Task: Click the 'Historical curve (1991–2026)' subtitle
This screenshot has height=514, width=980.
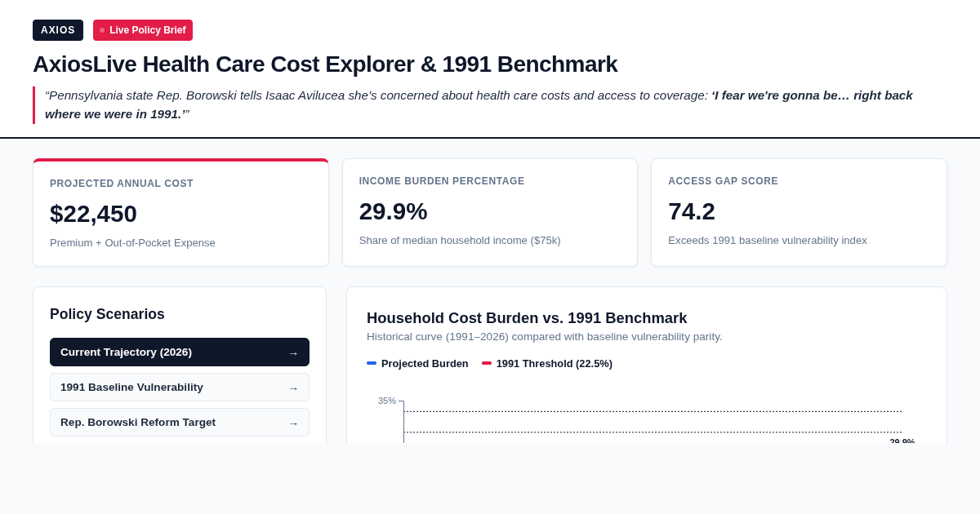Action: 545,337
